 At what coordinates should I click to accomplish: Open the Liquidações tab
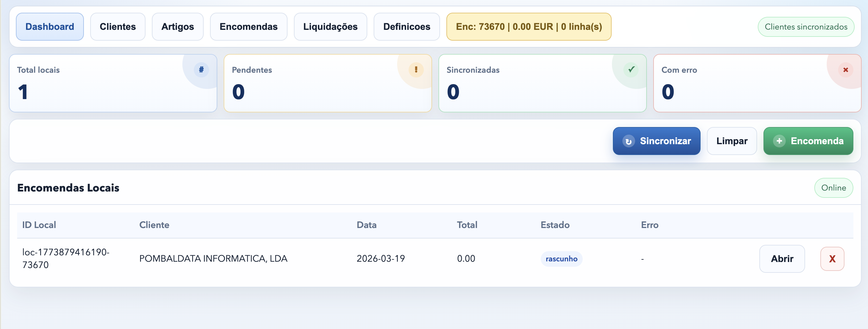pos(330,26)
